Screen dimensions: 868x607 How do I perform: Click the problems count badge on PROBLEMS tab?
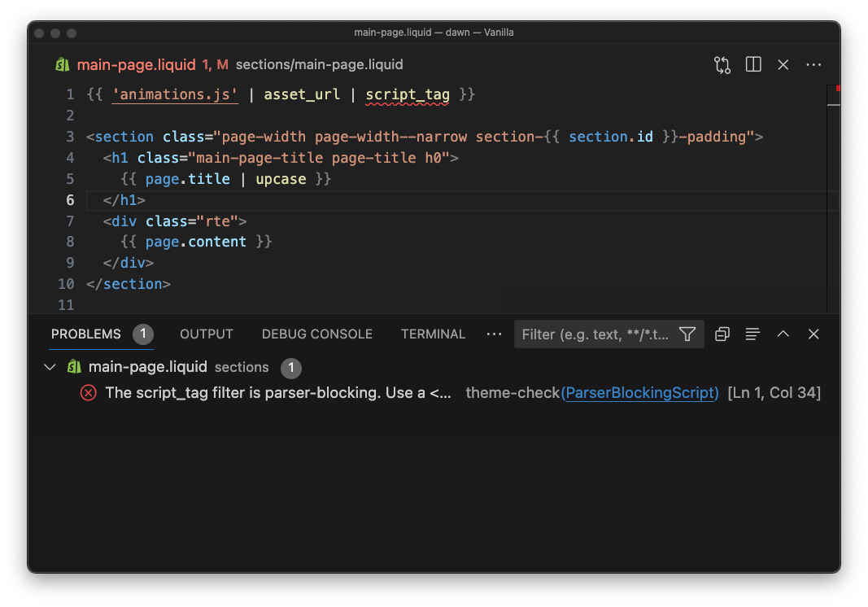pos(143,334)
